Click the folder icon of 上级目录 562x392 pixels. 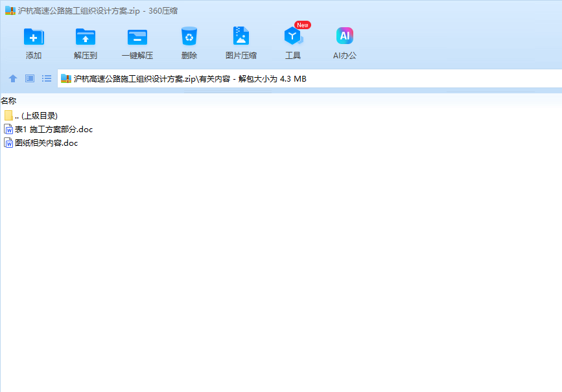(8, 115)
